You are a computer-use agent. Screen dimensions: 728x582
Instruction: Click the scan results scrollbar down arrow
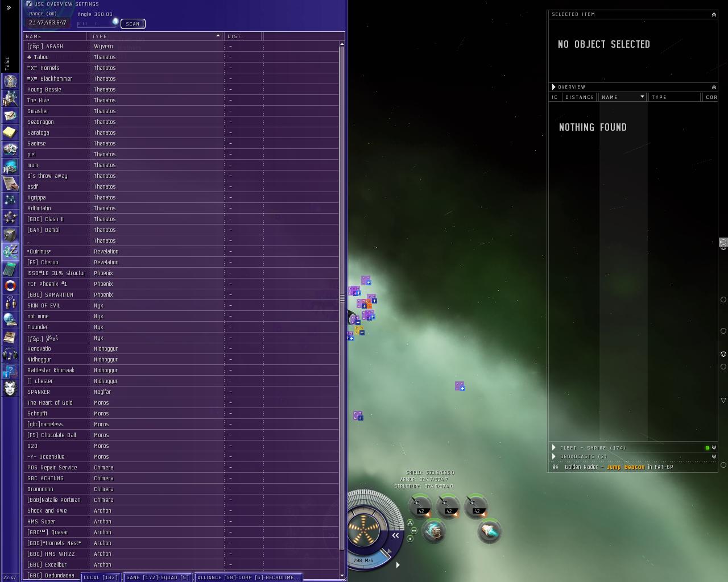click(342, 576)
